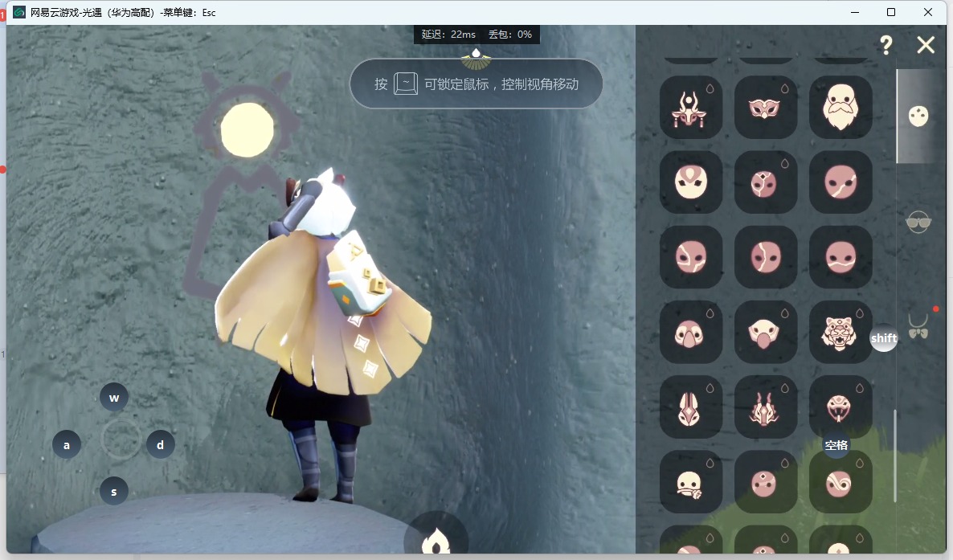Click the on-screen S movement key
Screen dimensions: 953x560
click(113, 491)
